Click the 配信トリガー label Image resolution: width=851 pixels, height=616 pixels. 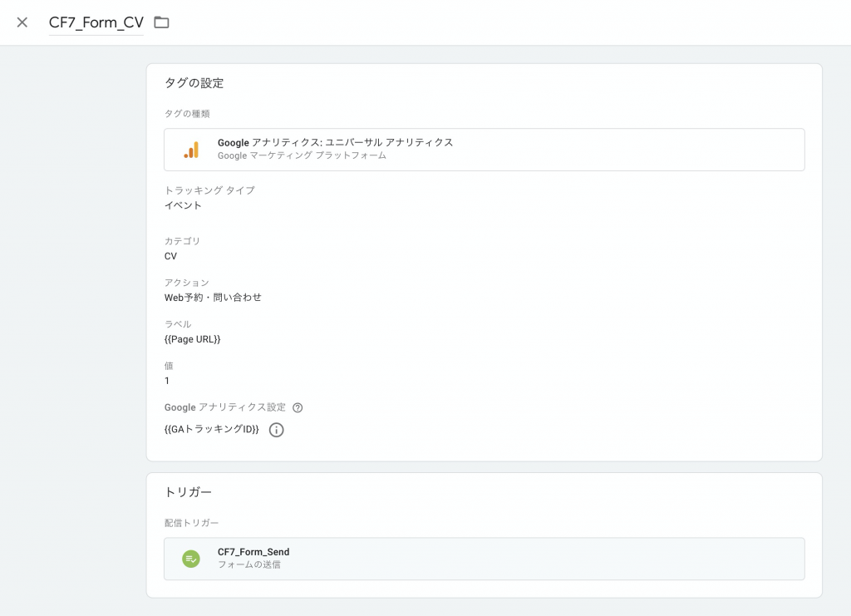pos(192,523)
